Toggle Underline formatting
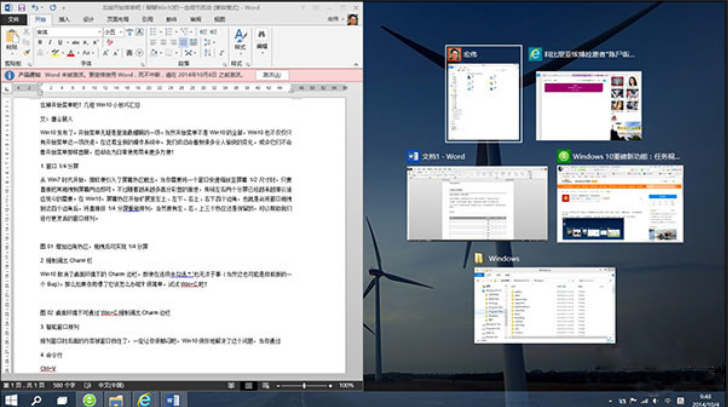 click(x=60, y=42)
